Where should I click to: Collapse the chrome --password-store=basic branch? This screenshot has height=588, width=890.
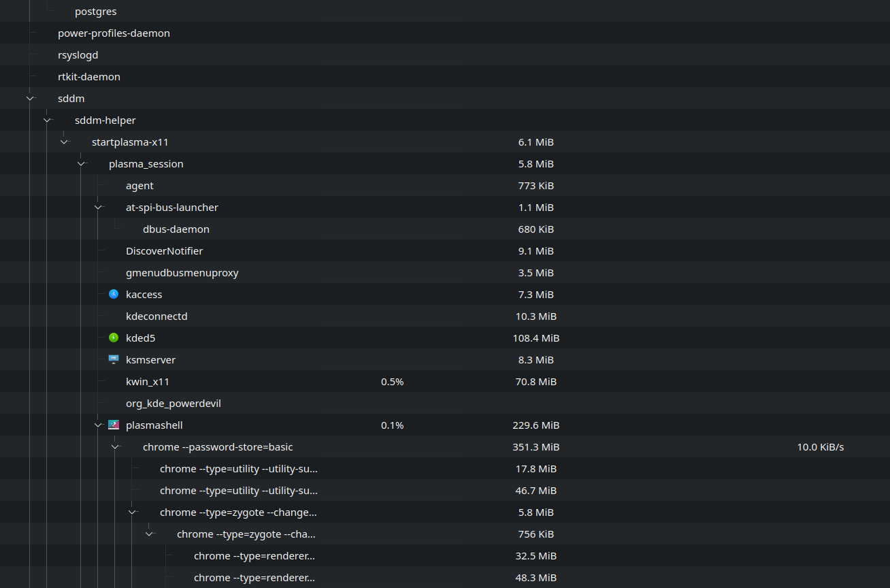tap(115, 446)
